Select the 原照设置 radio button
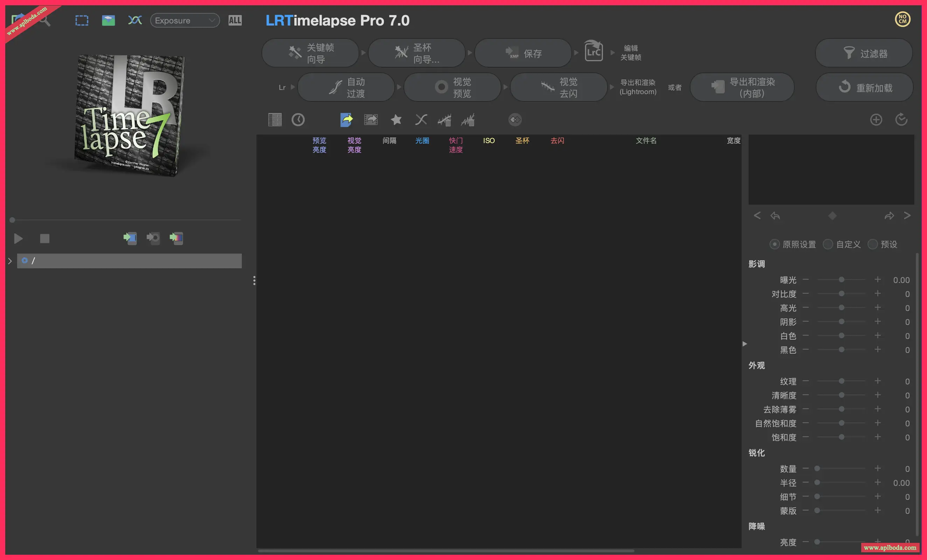The height and width of the screenshot is (560, 927). click(774, 244)
